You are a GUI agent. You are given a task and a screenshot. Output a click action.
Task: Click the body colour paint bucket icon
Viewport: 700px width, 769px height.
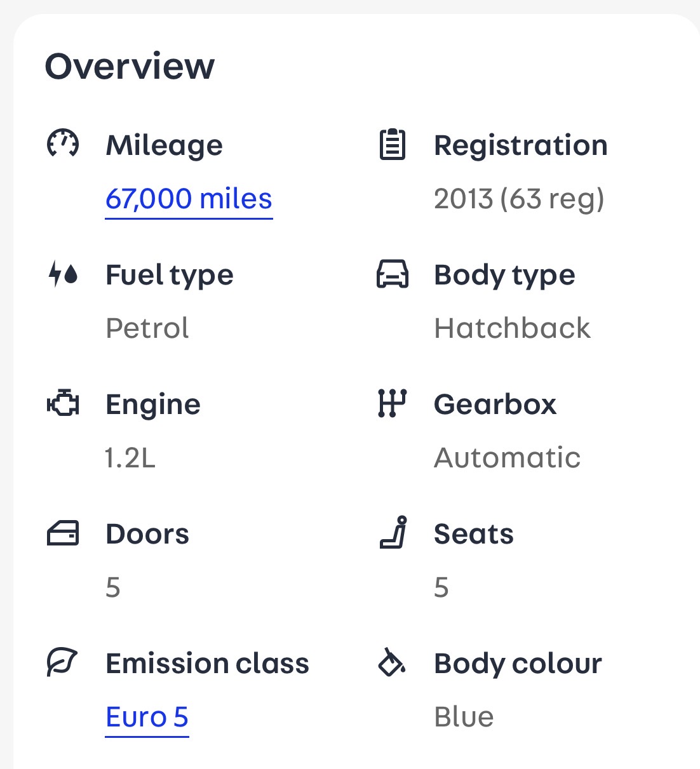point(392,662)
